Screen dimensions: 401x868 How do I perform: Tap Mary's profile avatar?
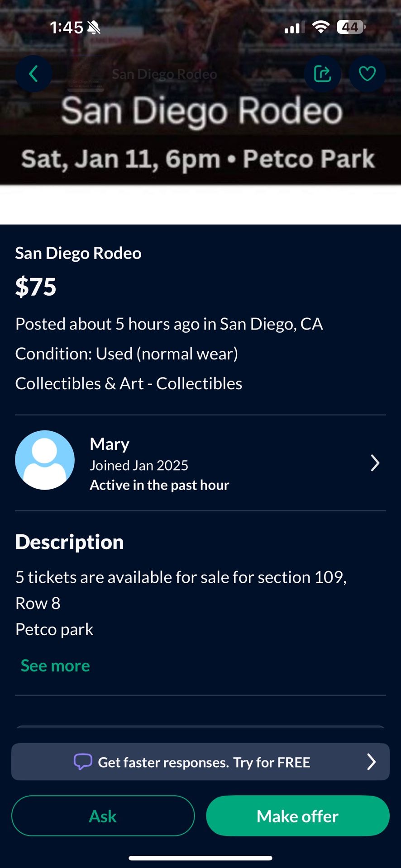pos(45,460)
